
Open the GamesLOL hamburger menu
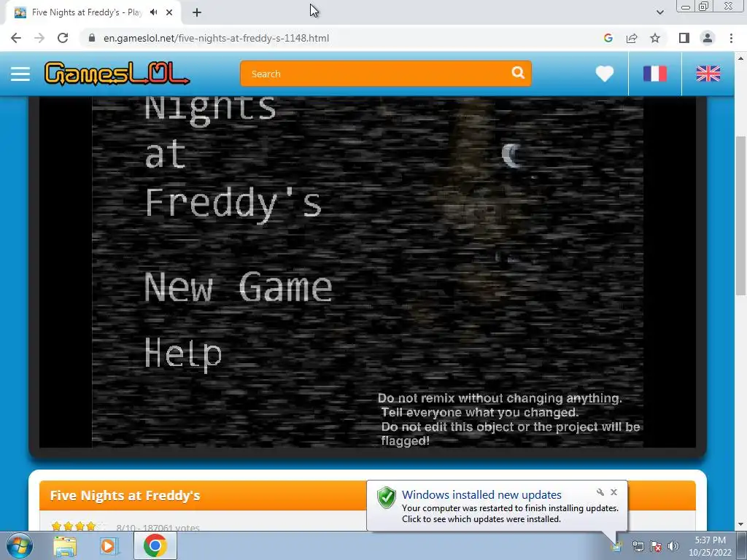(x=20, y=74)
